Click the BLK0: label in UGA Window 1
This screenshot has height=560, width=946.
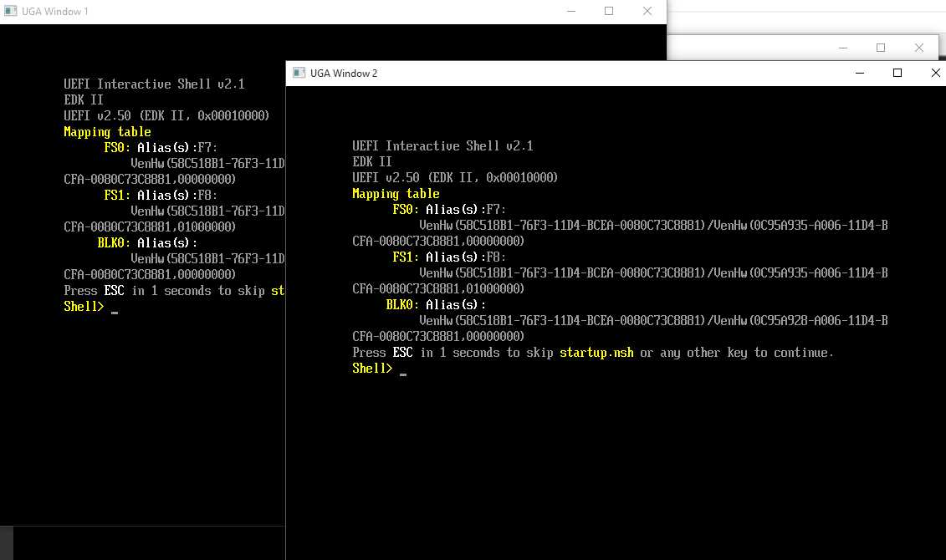pos(114,242)
